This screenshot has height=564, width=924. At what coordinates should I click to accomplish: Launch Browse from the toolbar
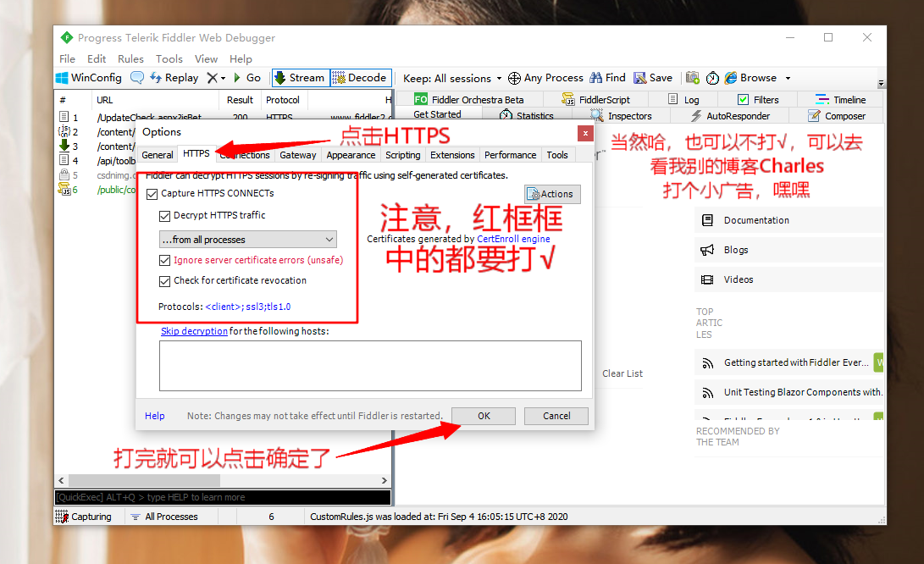click(750, 78)
